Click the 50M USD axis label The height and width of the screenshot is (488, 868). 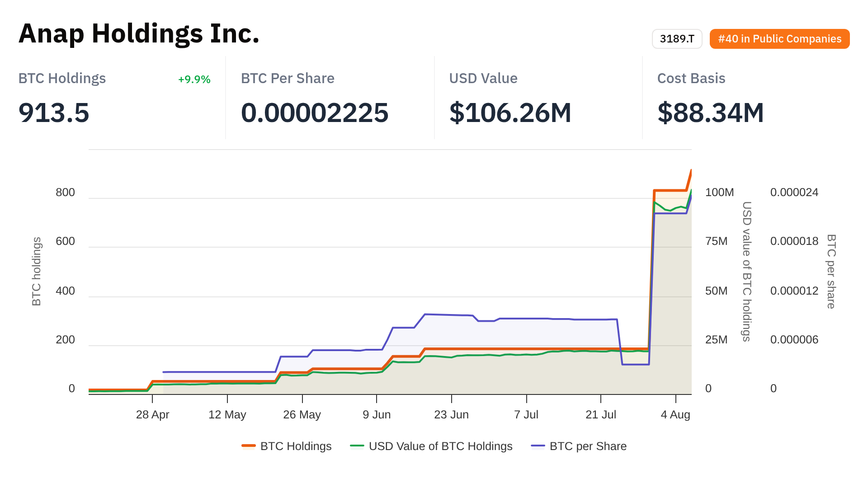tap(717, 291)
